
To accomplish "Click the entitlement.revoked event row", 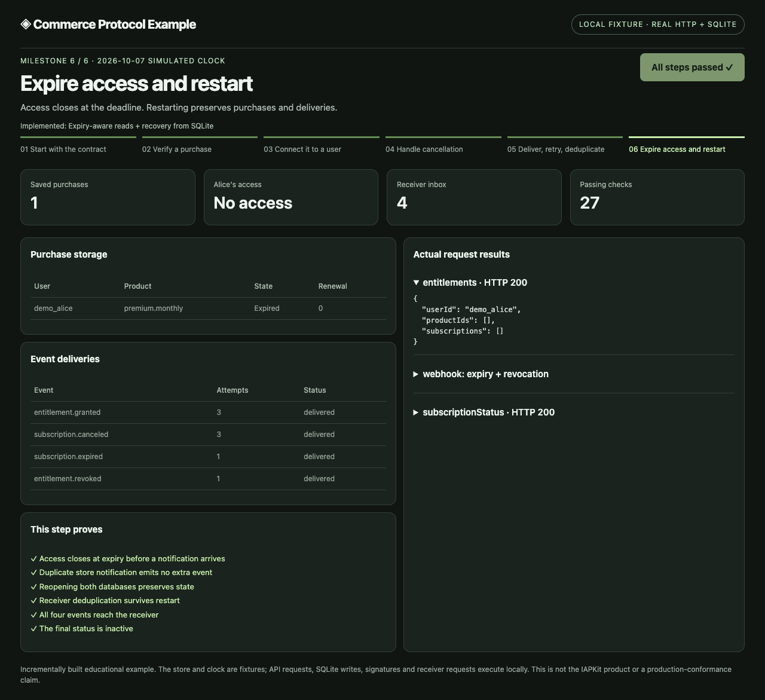I will (x=208, y=479).
